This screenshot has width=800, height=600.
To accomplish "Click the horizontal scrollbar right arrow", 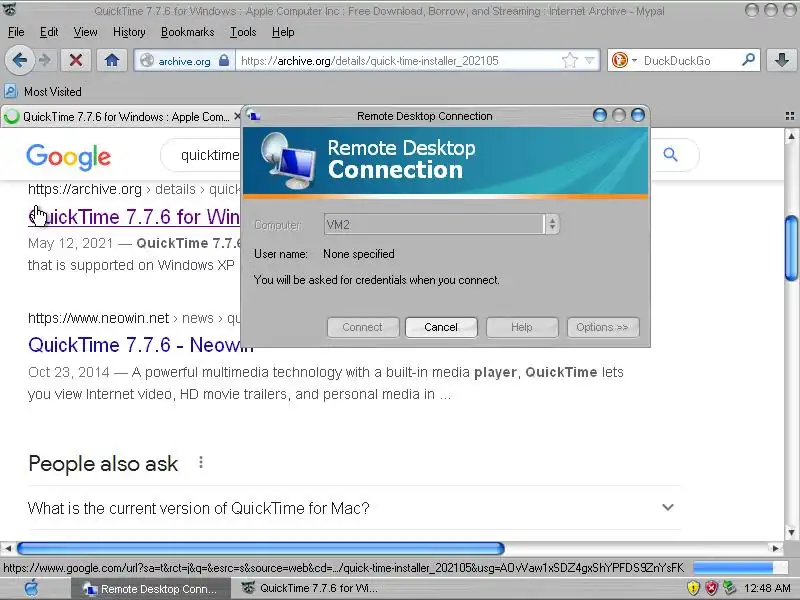I will [776, 548].
